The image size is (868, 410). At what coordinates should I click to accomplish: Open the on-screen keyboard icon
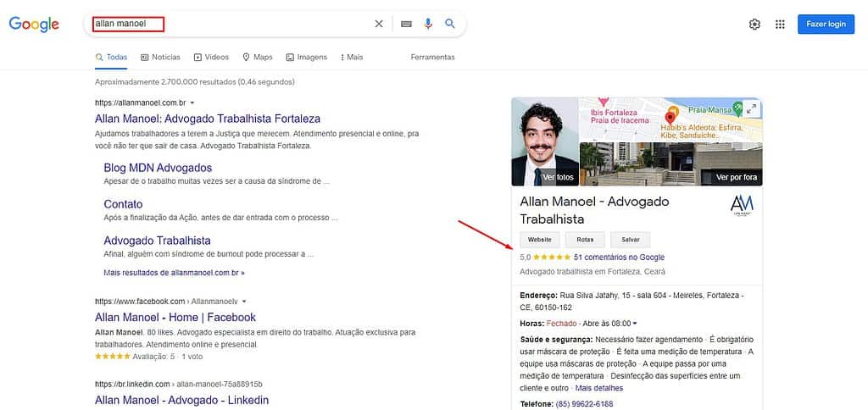(x=406, y=24)
